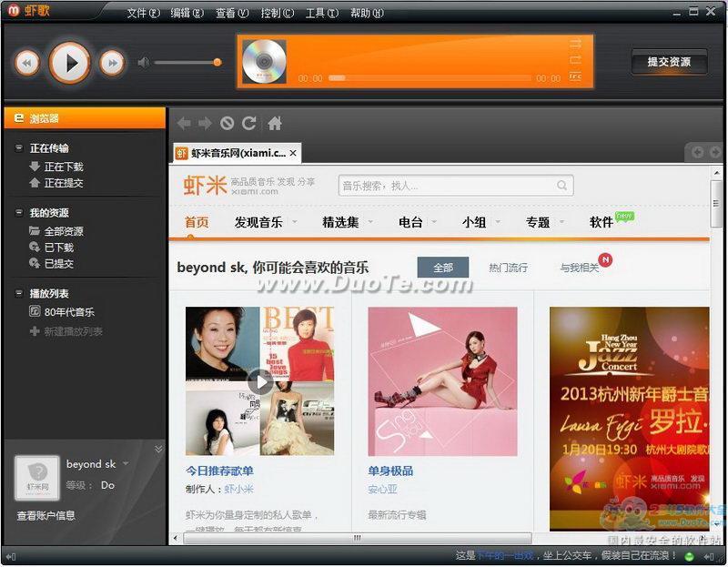The height and width of the screenshot is (567, 728).
Task: Skip to the previous track
Action: coord(26,63)
